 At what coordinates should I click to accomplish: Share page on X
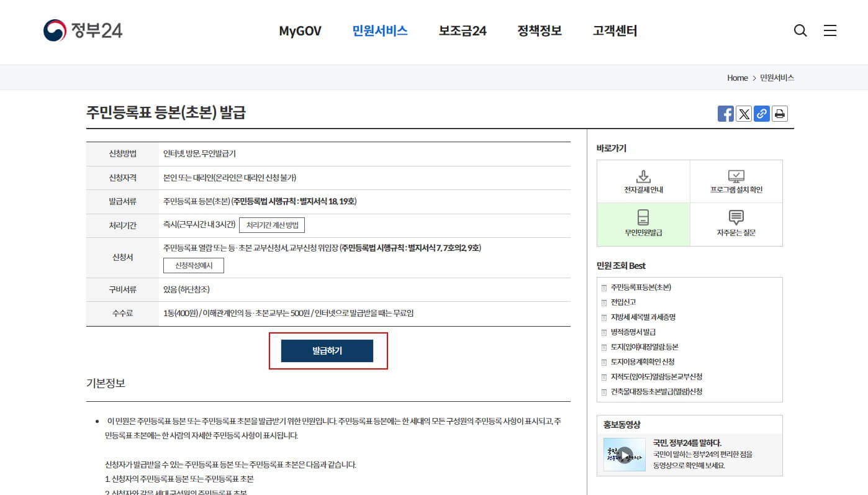tap(743, 114)
